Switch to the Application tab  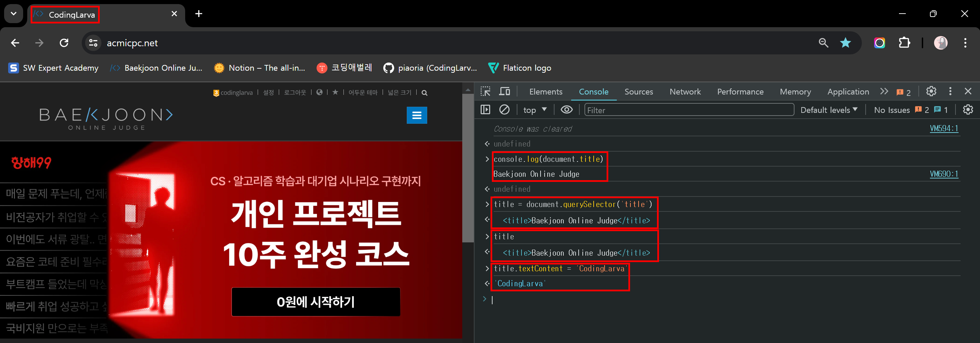pos(848,92)
